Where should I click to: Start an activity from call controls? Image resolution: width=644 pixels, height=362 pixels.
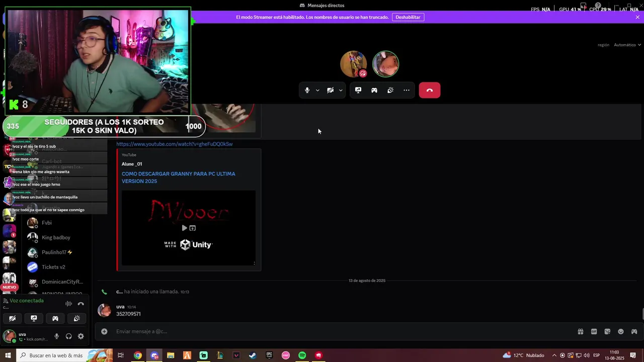[374, 90]
